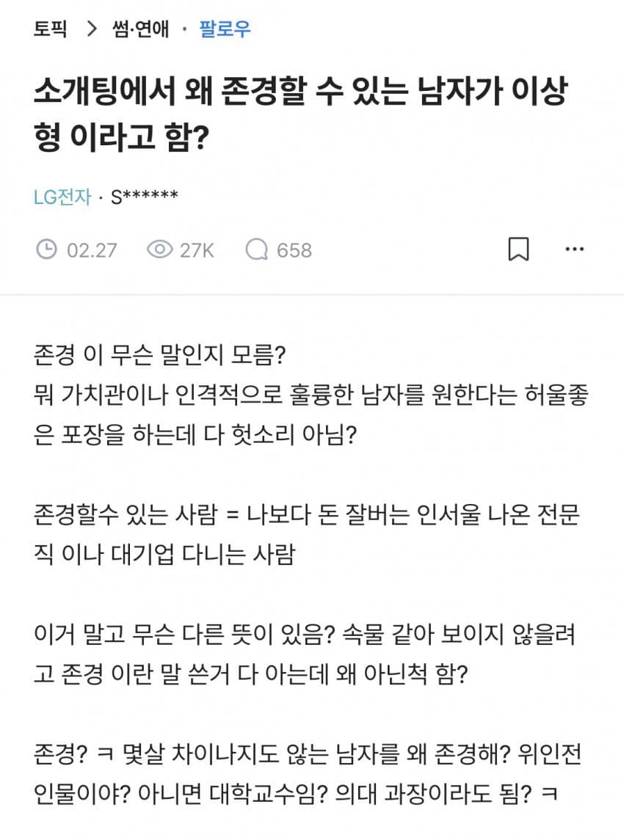Open the three-dot more options menu

pos(575,249)
